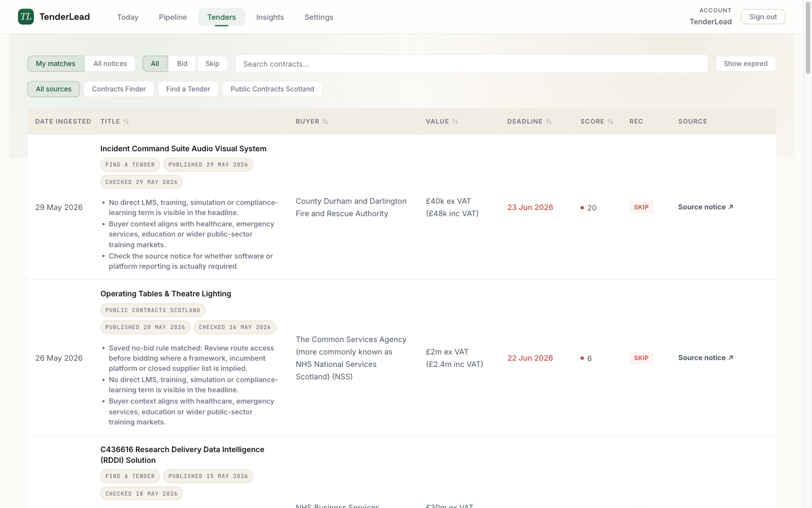
Task: Click deadline 22 Jun 2026
Action: pyautogui.click(x=530, y=358)
